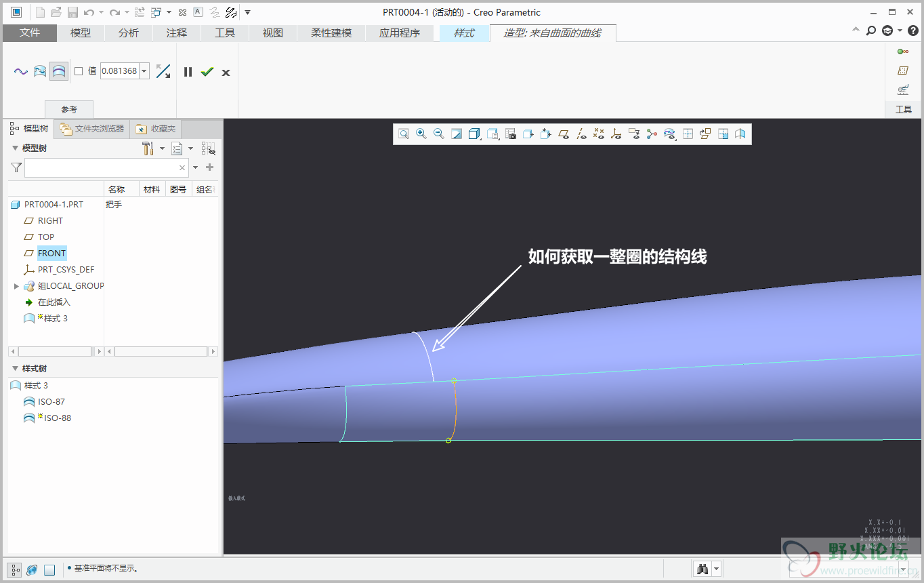Toggle datum axis display icon
The height and width of the screenshot is (583, 924).
[x=581, y=134]
